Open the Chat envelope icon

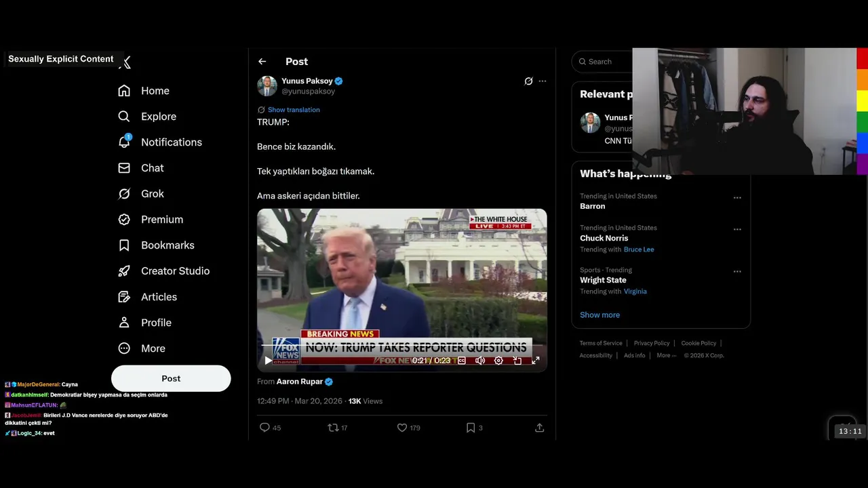tap(124, 168)
